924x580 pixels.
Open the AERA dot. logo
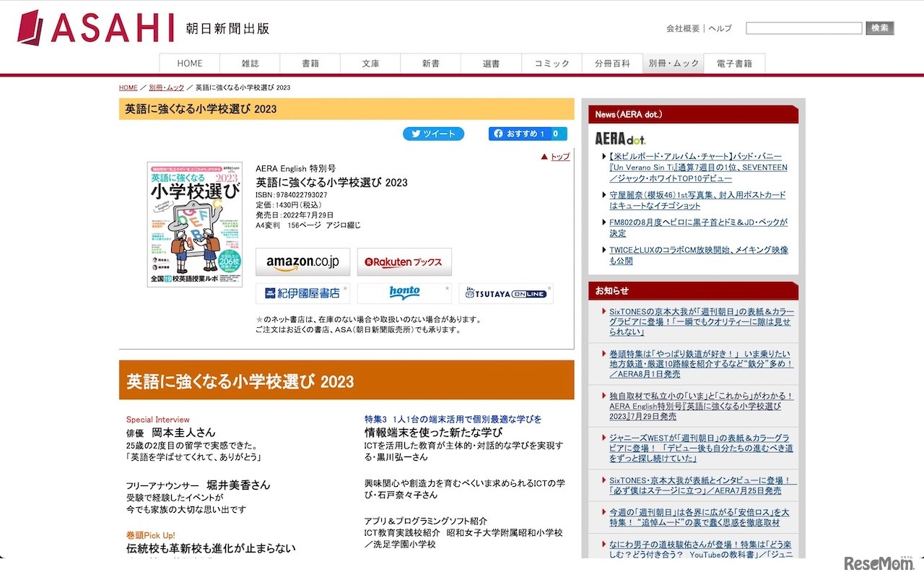click(x=620, y=139)
